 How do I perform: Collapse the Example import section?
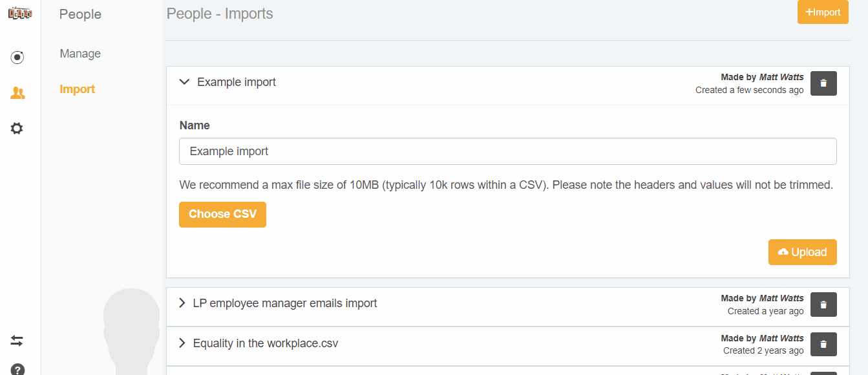184,82
